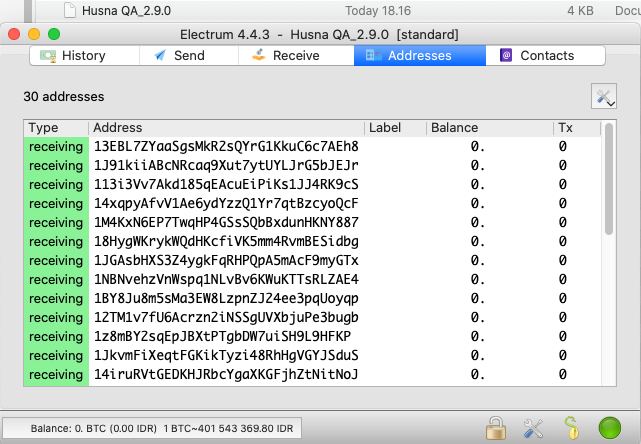641x444 pixels.
Task: Switch to the Send tab
Action: pyautogui.click(x=189, y=56)
